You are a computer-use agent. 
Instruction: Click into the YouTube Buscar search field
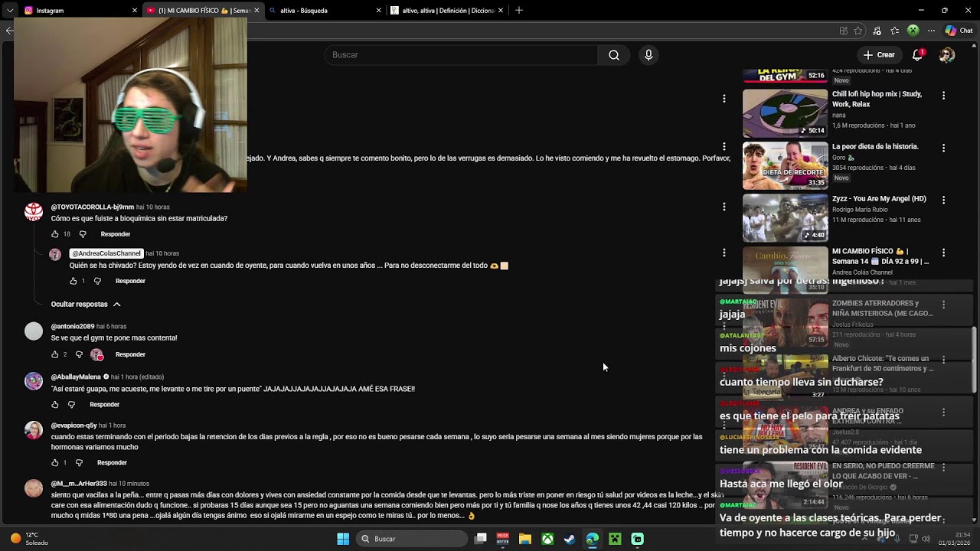pyautogui.click(x=461, y=55)
